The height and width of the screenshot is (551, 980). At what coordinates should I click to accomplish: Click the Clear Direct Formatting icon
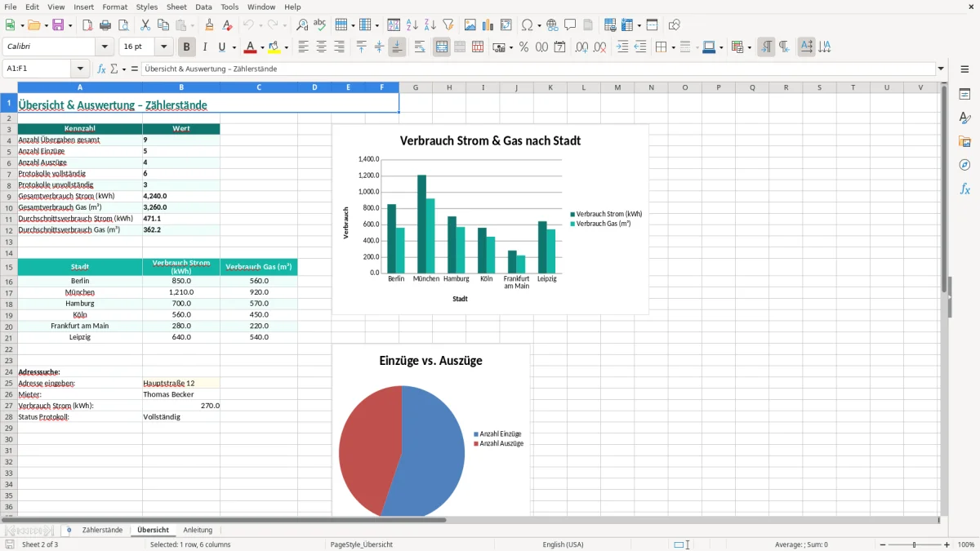(228, 25)
